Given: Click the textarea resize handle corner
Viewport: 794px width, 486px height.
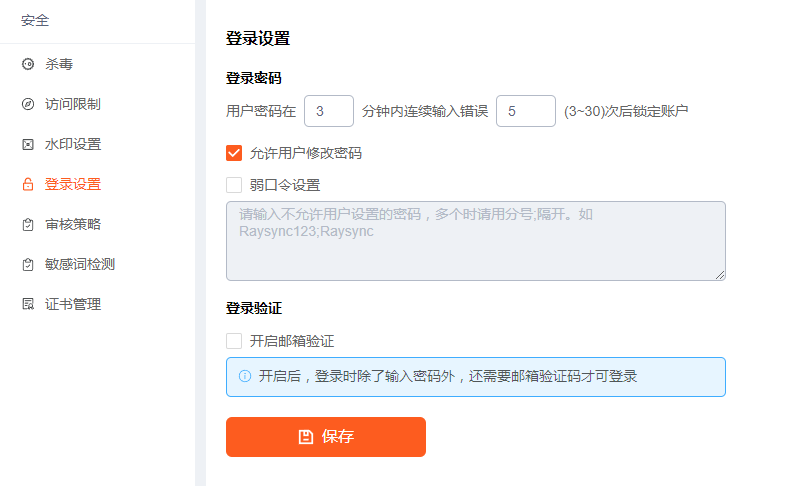Looking at the screenshot, I should click(x=720, y=275).
